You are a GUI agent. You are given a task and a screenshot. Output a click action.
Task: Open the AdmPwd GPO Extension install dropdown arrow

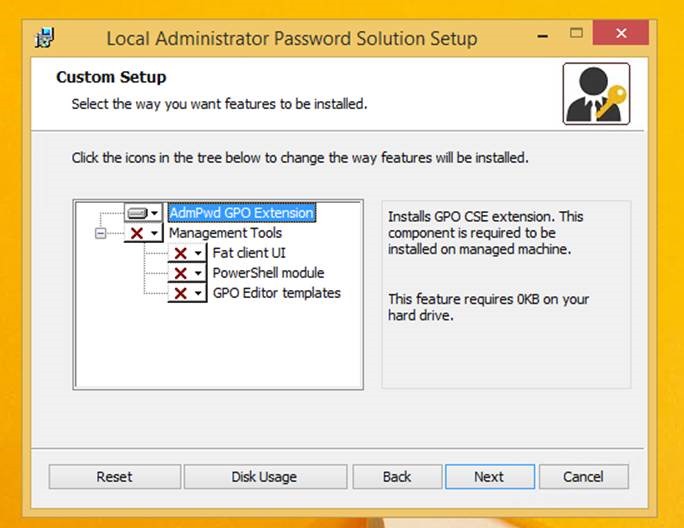pos(154,213)
